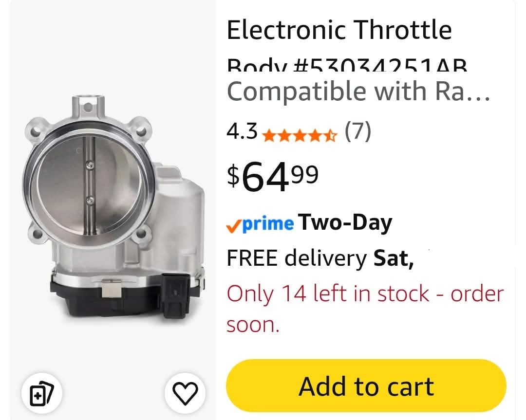This screenshot has width=526, height=420.
Task: Open the add-to-collection cards icon
Action: coord(41,393)
